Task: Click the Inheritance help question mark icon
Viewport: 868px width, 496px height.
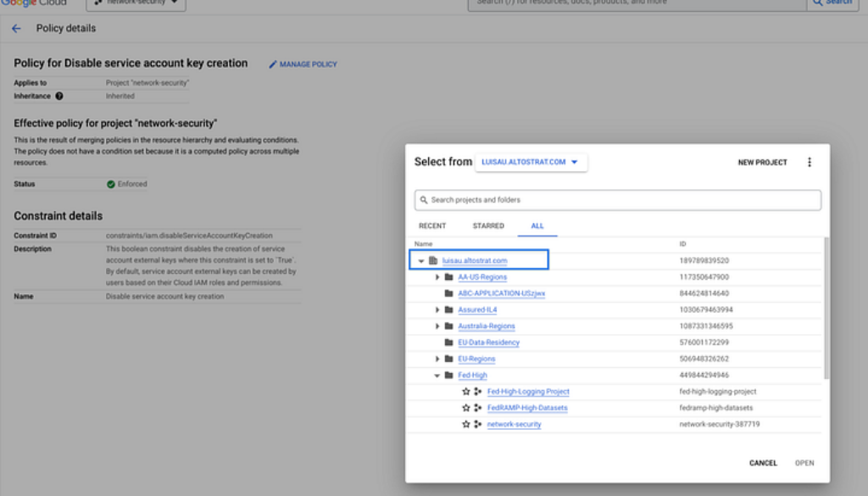Action: pos(59,96)
